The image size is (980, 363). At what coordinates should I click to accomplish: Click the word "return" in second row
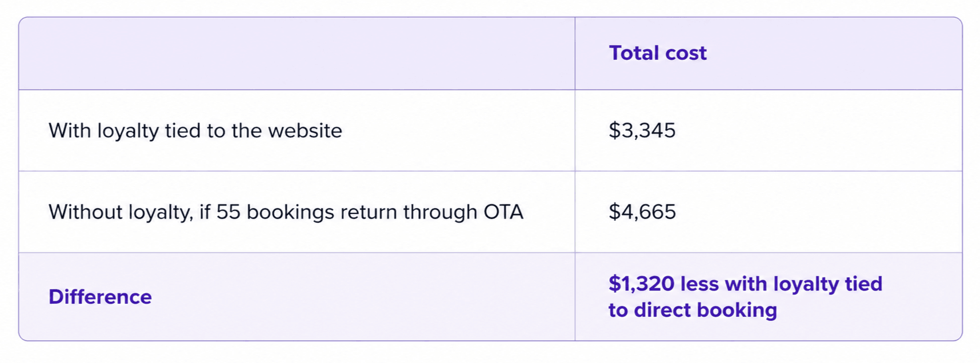tap(369, 213)
